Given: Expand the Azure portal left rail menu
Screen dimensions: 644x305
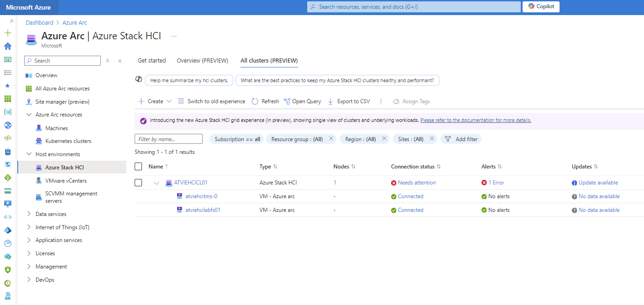Looking at the screenshot, I should pyautogui.click(x=11, y=21).
